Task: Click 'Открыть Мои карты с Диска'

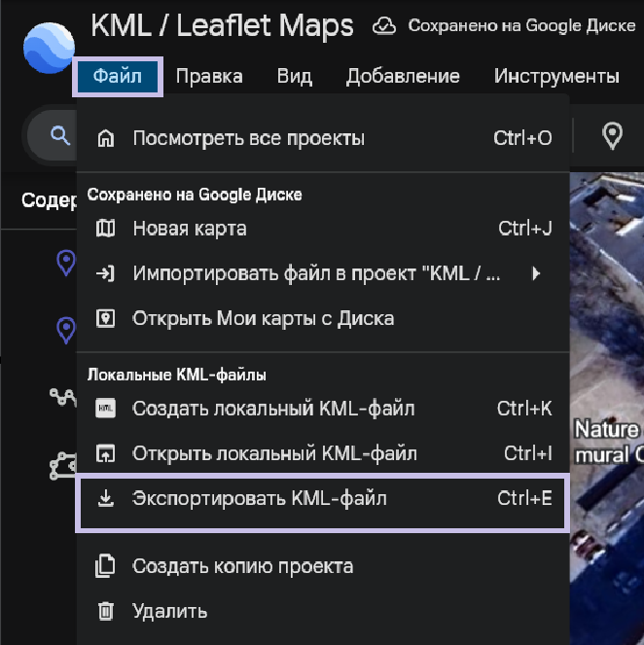Action: click(x=263, y=318)
